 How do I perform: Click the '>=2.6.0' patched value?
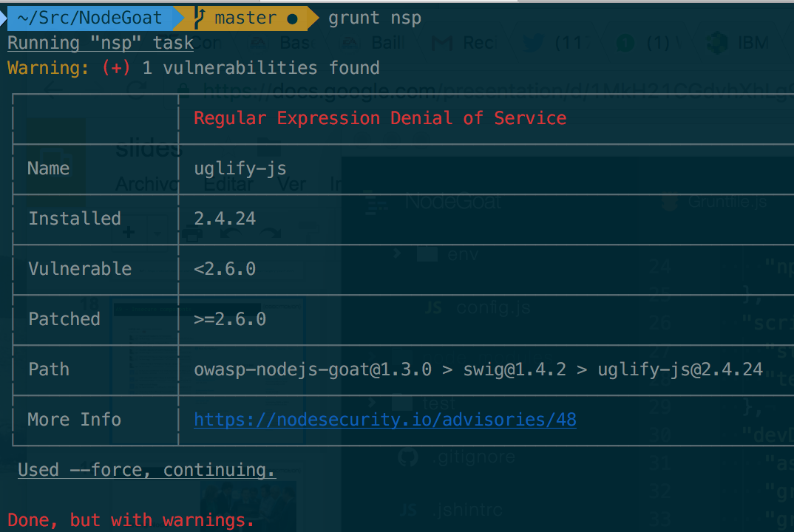230,319
